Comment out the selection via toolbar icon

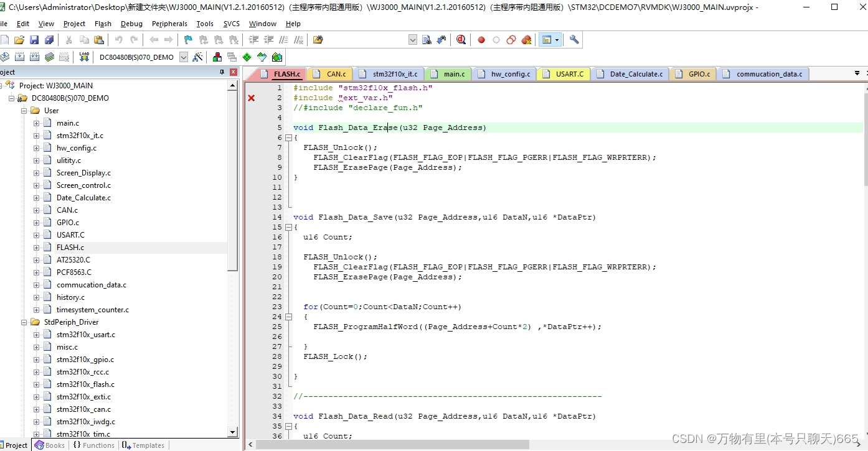[283, 40]
